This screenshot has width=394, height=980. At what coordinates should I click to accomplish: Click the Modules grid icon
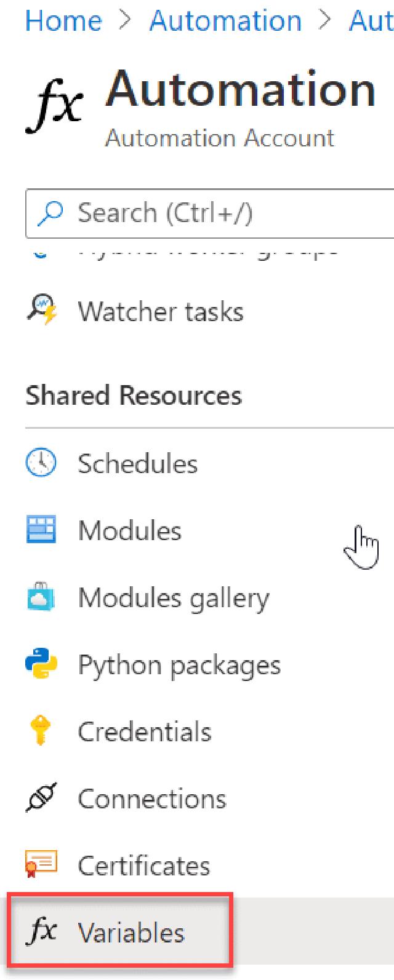pyautogui.click(x=41, y=530)
